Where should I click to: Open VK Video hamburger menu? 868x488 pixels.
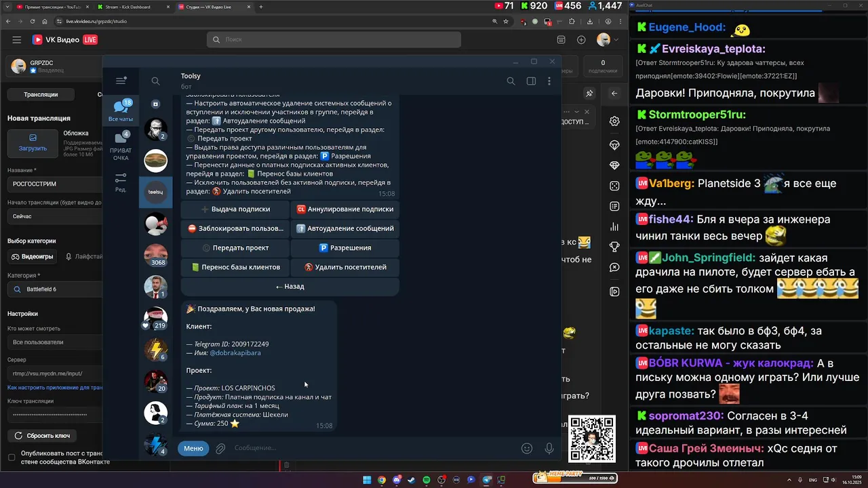(x=17, y=40)
